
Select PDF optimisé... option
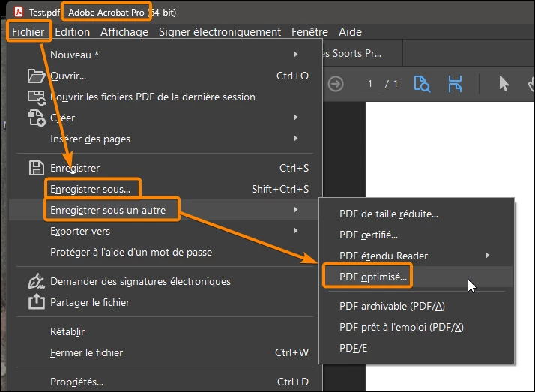pos(417,277)
